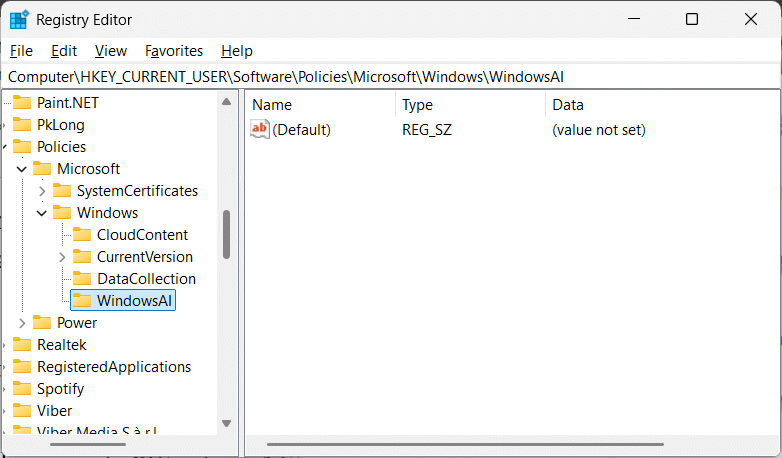
Task: Select the CurrentVersion key label
Action: tap(145, 256)
